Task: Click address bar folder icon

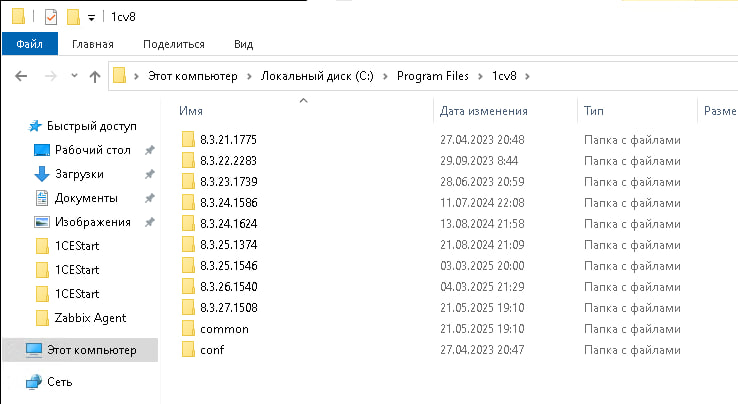Action: click(120, 75)
